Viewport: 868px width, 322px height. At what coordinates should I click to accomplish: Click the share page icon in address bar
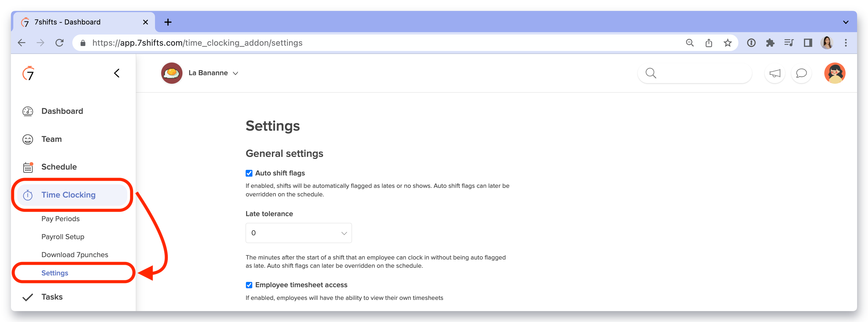[x=709, y=43]
